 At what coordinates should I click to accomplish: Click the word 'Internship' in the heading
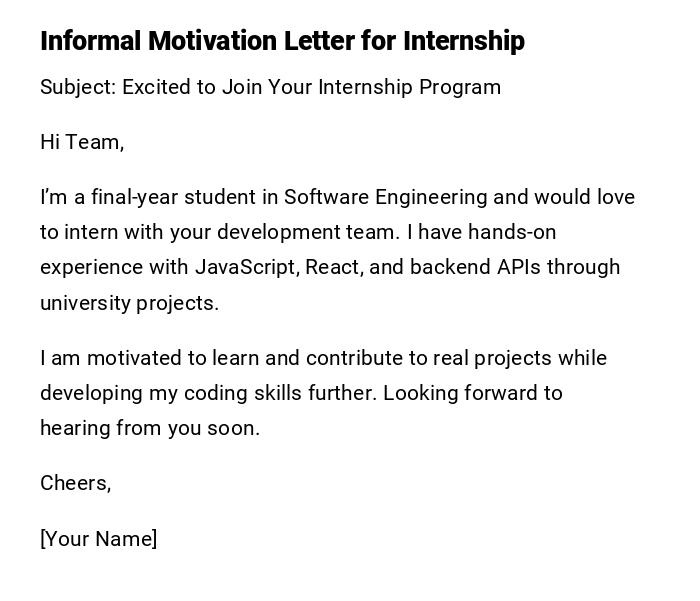click(464, 41)
